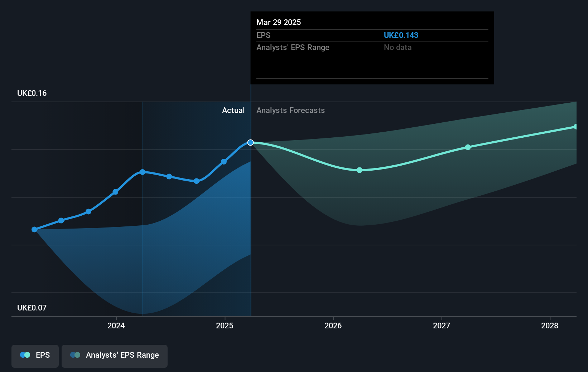This screenshot has height=372, width=588.
Task: Click the white data point at Actual/Forecast boundary
Action: pos(250,142)
